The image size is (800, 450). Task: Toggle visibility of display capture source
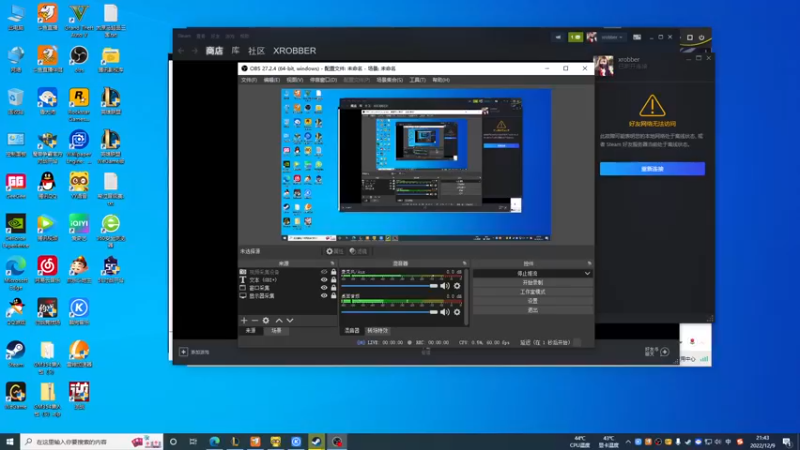[x=324, y=295]
